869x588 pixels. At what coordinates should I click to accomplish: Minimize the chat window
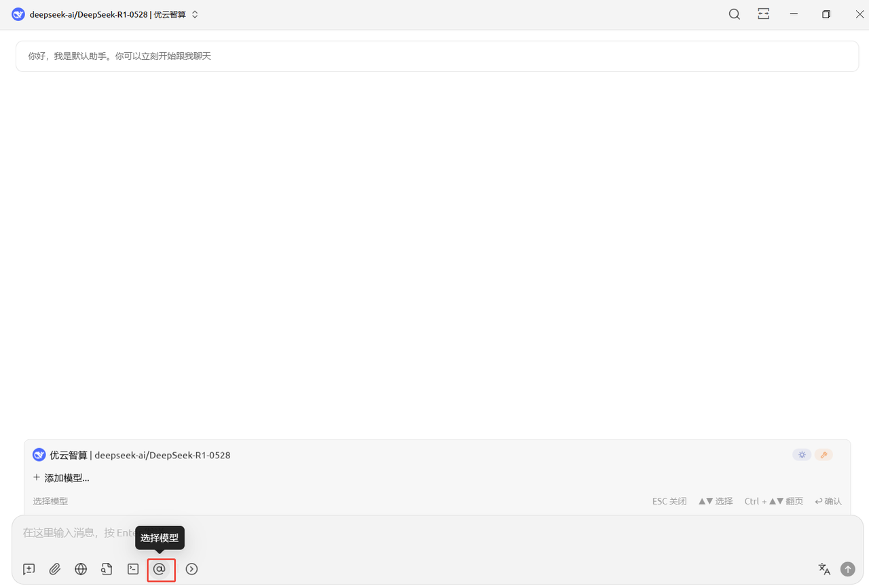pos(794,14)
